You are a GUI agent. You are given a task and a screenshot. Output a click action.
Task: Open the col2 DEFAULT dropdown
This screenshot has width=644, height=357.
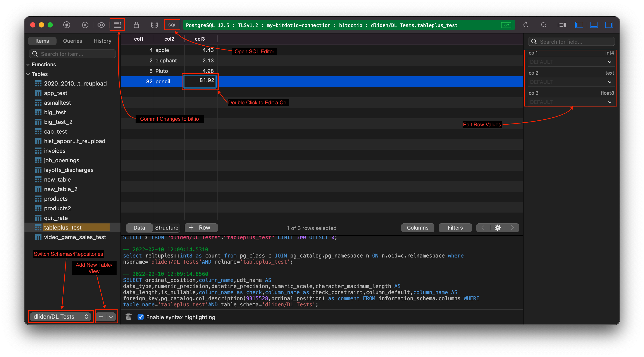click(571, 82)
